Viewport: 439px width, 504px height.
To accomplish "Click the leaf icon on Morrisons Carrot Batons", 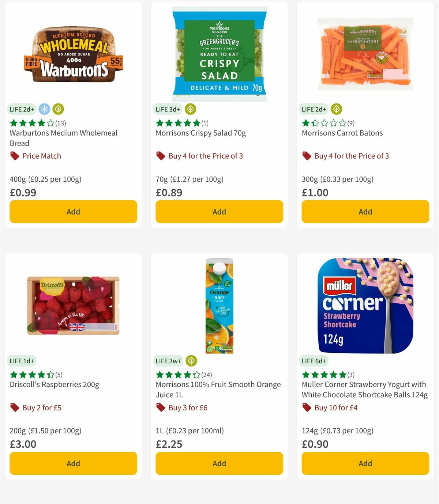I will pos(336,109).
